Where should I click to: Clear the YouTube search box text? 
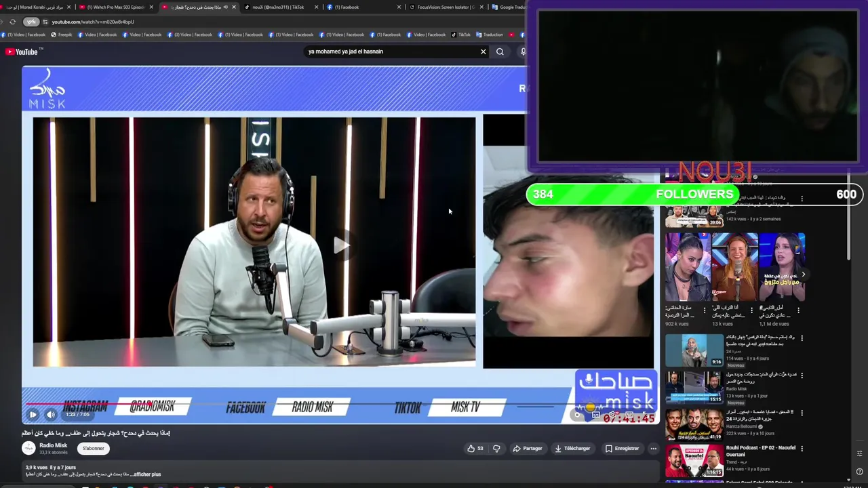click(484, 52)
